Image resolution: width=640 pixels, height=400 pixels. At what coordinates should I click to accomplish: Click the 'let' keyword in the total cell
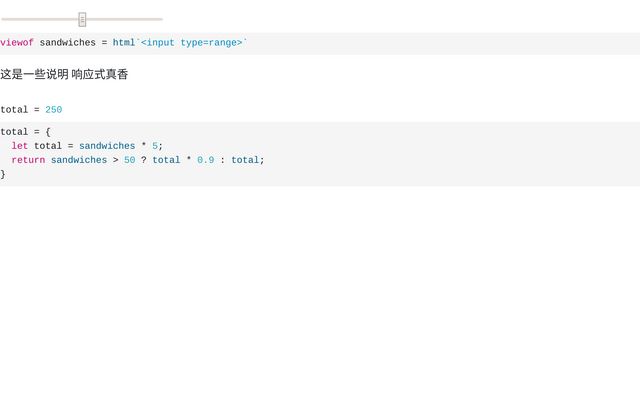[20, 146]
